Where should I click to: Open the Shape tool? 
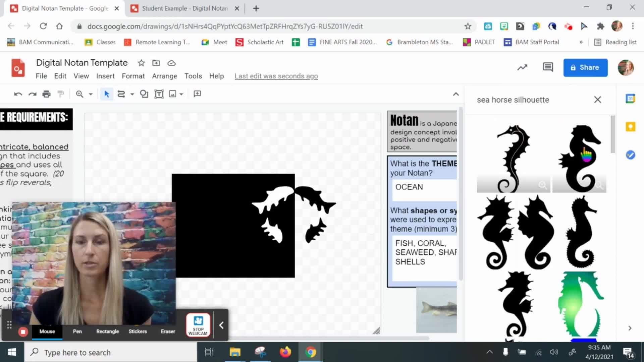(144, 94)
